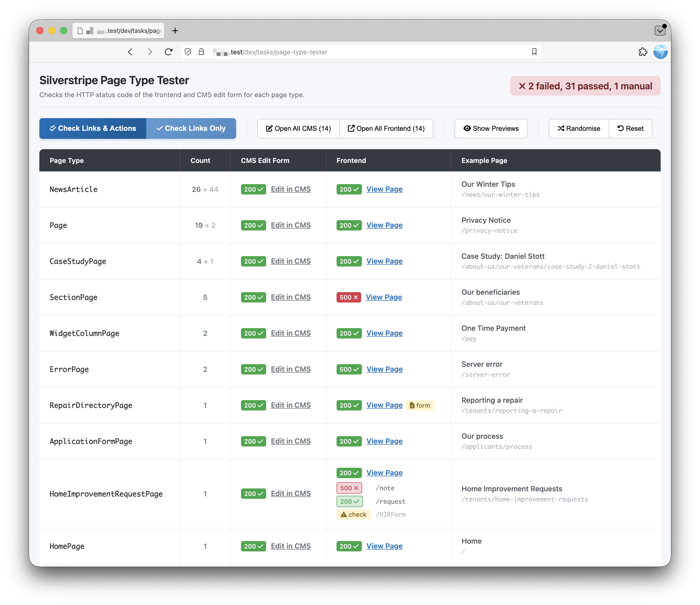
Task: Randomise the example pages
Action: [x=578, y=128]
